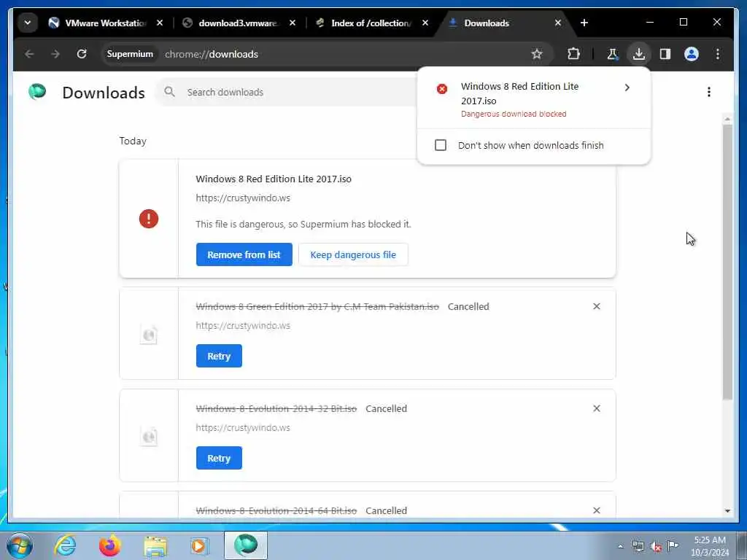Click the network tray icon
Viewport: 747px width, 560px height.
coord(638,546)
